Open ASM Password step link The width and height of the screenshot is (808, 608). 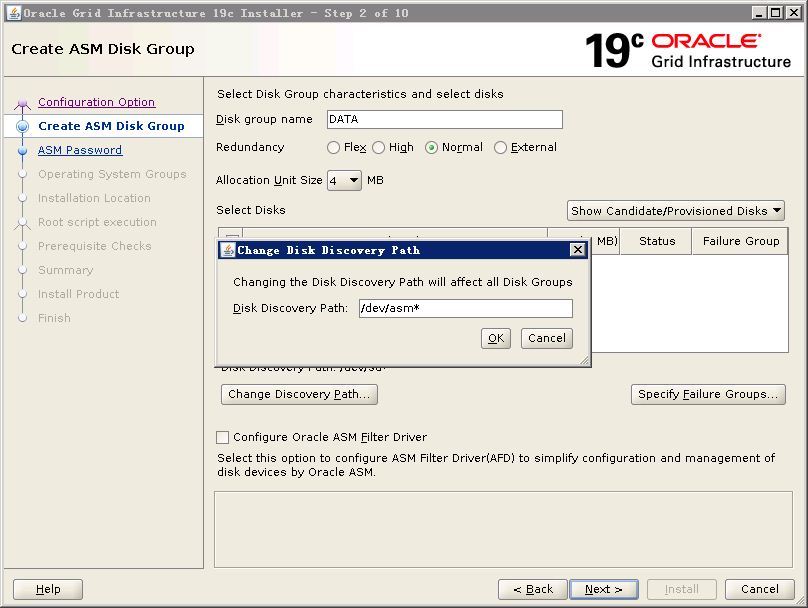point(80,150)
